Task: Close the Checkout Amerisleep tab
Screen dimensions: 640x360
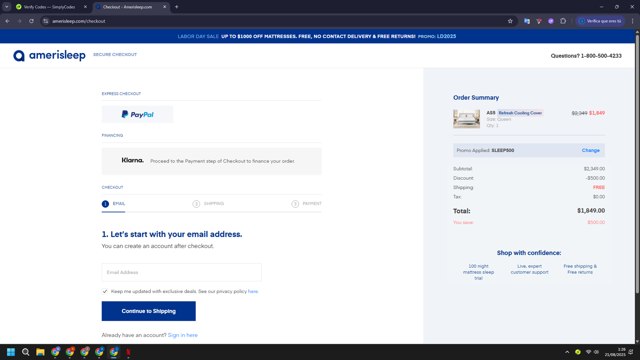Action: 164,7
